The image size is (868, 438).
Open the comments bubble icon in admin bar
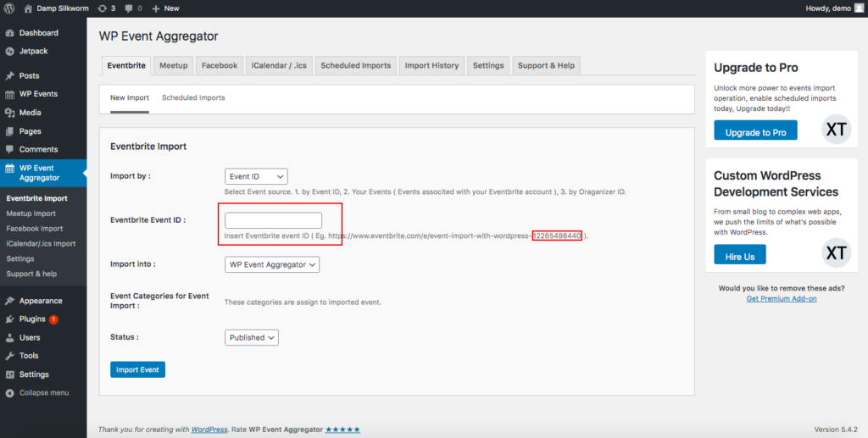click(x=129, y=8)
